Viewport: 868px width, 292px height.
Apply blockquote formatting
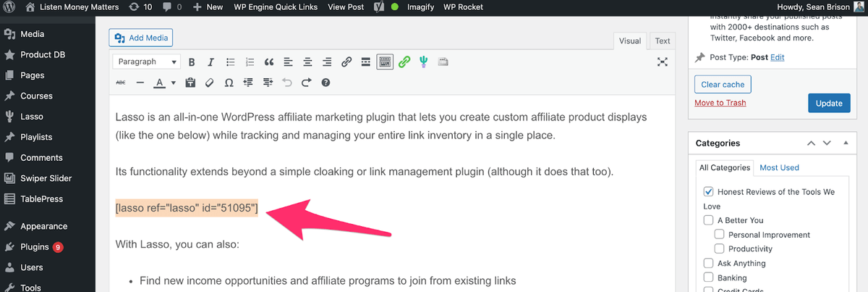click(269, 62)
